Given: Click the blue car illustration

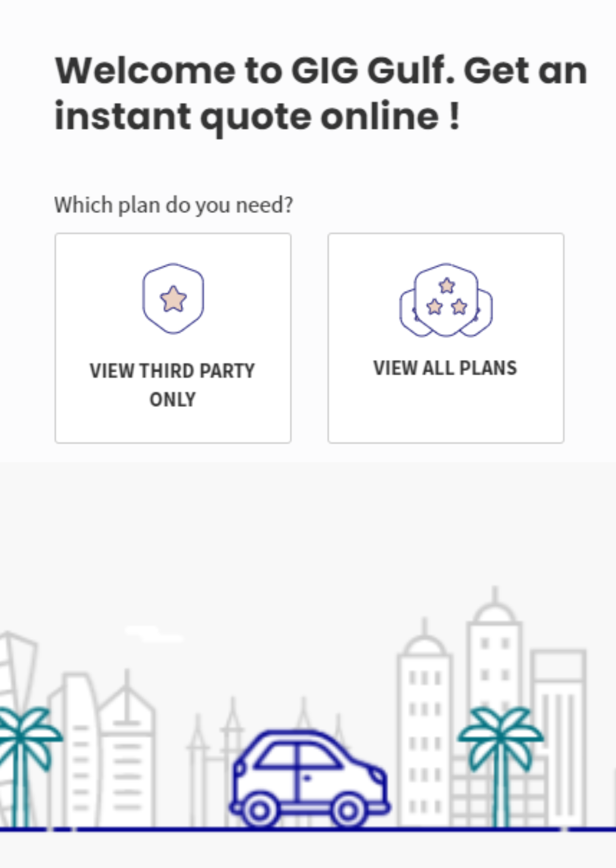Looking at the screenshot, I should [x=309, y=779].
